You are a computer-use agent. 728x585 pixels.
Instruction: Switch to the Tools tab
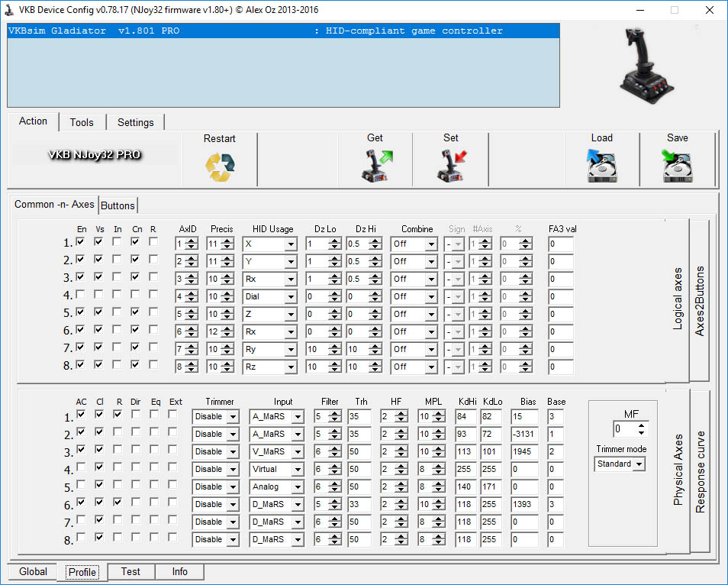pos(82,122)
